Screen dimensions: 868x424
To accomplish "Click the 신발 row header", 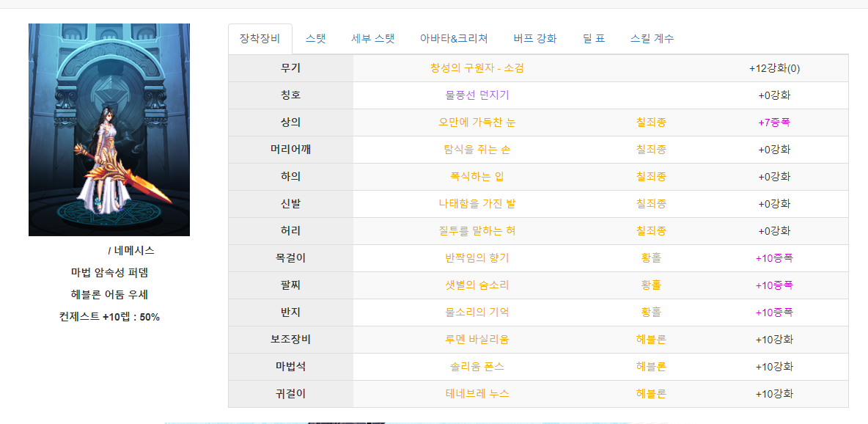I will click(290, 204).
